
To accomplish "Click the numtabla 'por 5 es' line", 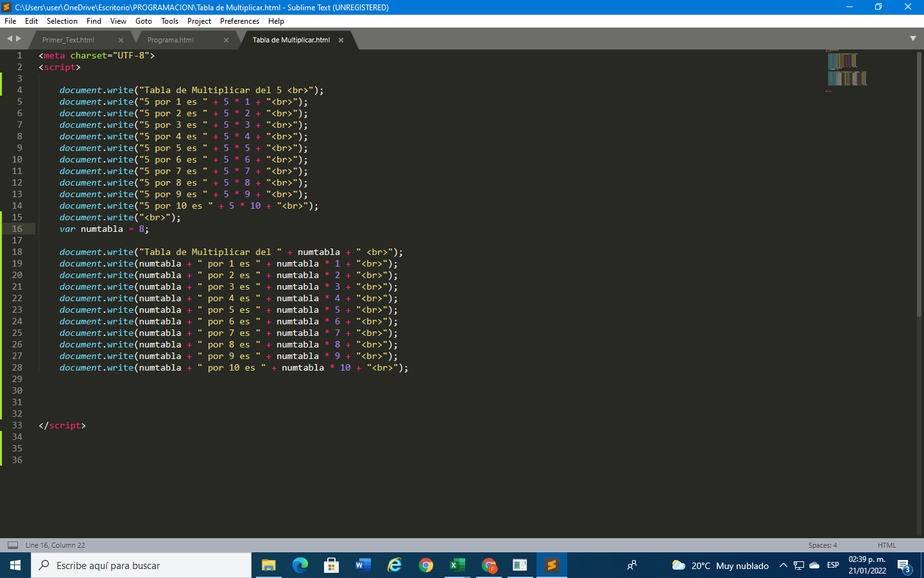I will point(228,310).
